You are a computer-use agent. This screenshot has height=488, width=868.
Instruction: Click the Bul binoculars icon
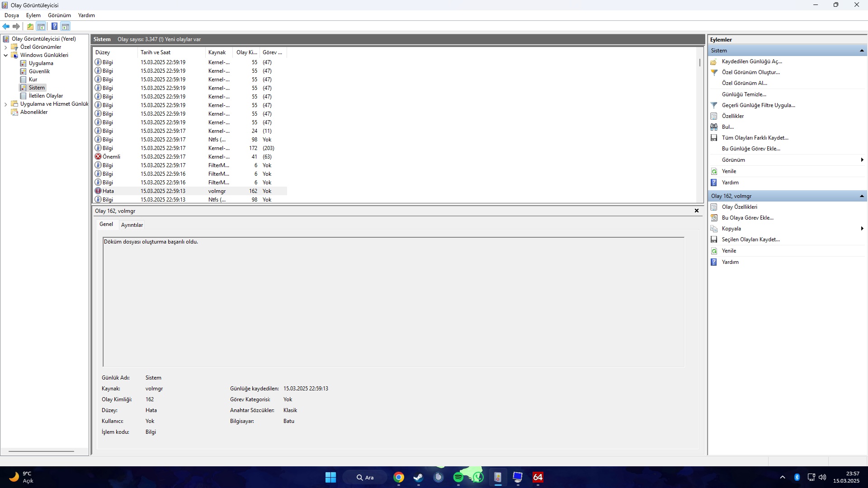click(714, 127)
